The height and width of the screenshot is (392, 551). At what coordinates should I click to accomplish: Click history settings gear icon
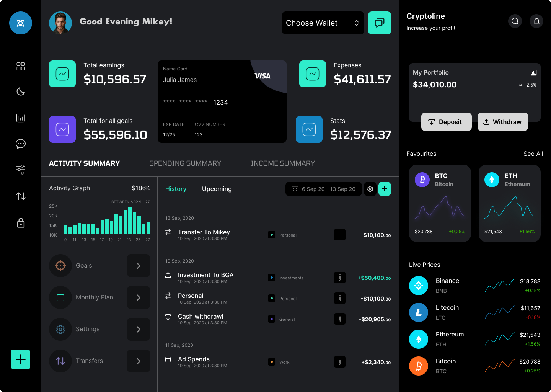pyautogui.click(x=370, y=189)
